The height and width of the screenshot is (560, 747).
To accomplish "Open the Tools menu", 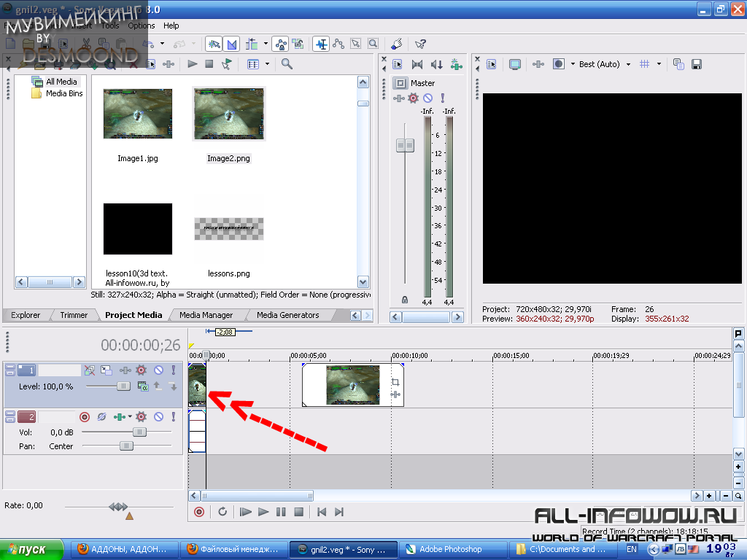I will coord(110,26).
